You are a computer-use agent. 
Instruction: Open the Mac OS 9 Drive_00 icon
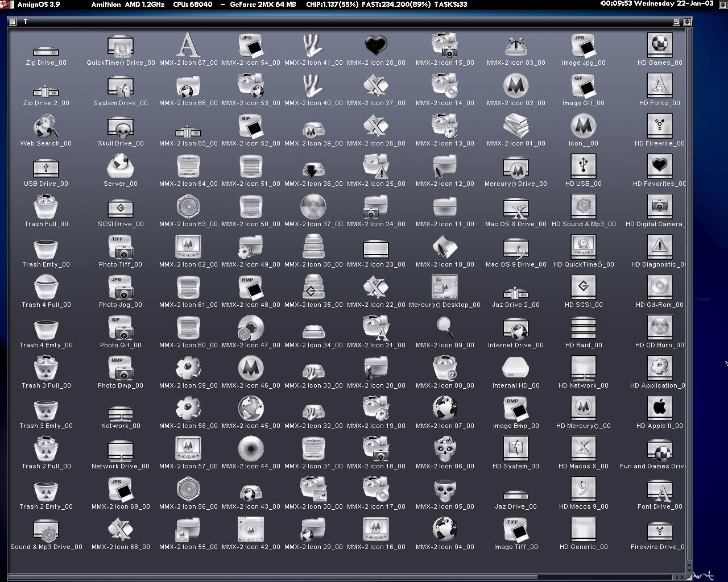(515, 247)
